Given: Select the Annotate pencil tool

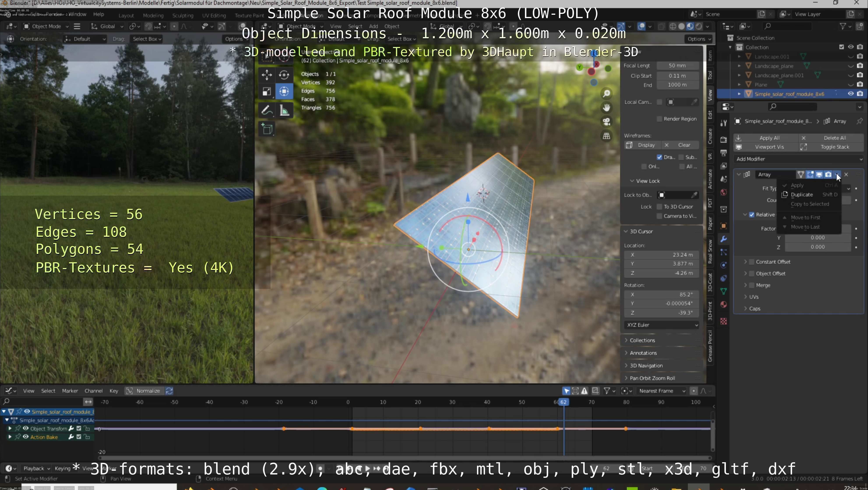Looking at the screenshot, I should (267, 110).
